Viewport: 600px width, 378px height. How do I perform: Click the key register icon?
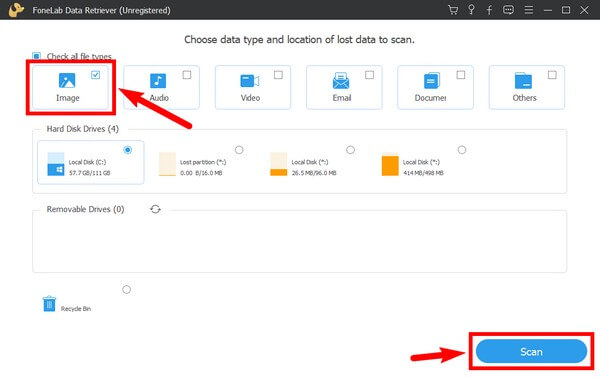[471, 10]
